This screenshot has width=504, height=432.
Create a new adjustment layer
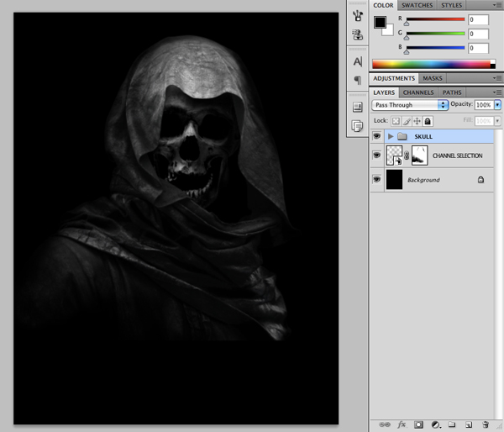tap(434, 425)
